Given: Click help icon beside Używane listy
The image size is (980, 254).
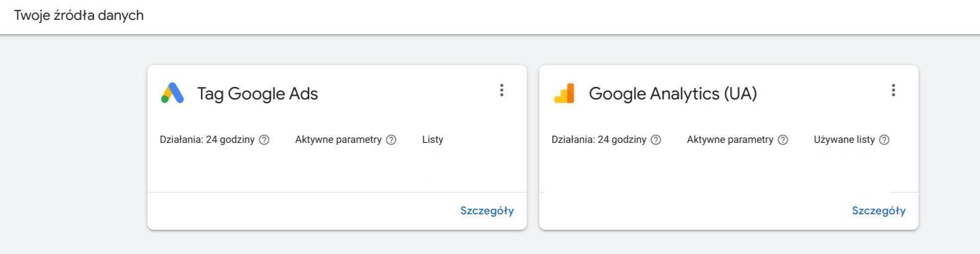Looking at the screenshot, I should click(x=884, y=140).
